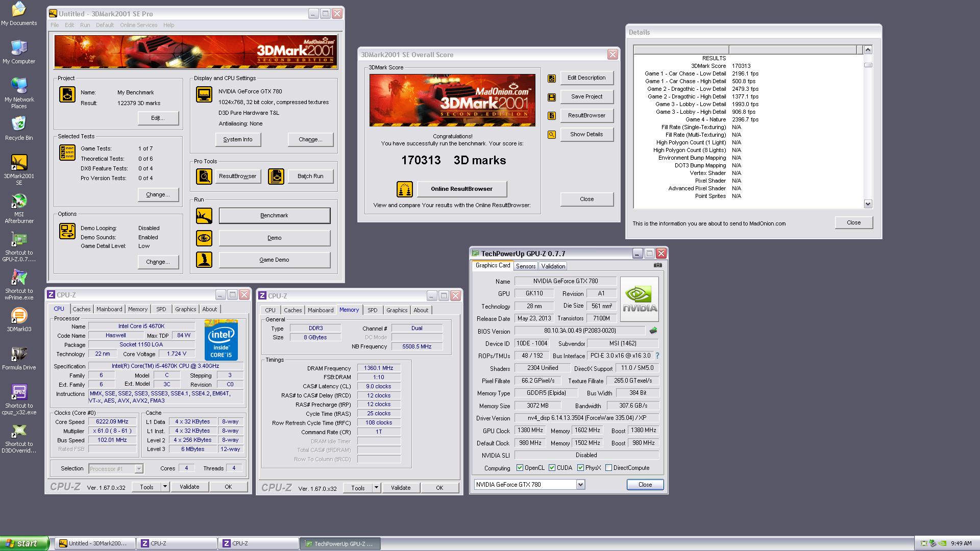Viewport: 980px width, 551px height.
Task: Click the Batch Run icon in Pro Tools
Action: pos(276,177)
